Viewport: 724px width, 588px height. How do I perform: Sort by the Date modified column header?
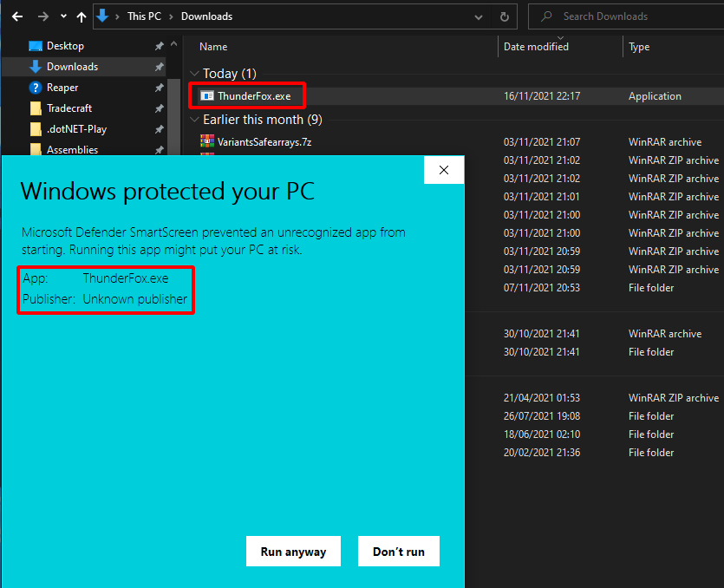tap(536, 47)
